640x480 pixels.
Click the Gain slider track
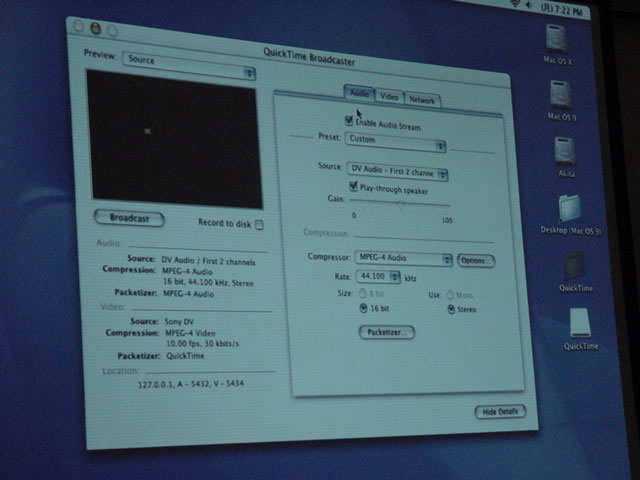click(400, 205)
